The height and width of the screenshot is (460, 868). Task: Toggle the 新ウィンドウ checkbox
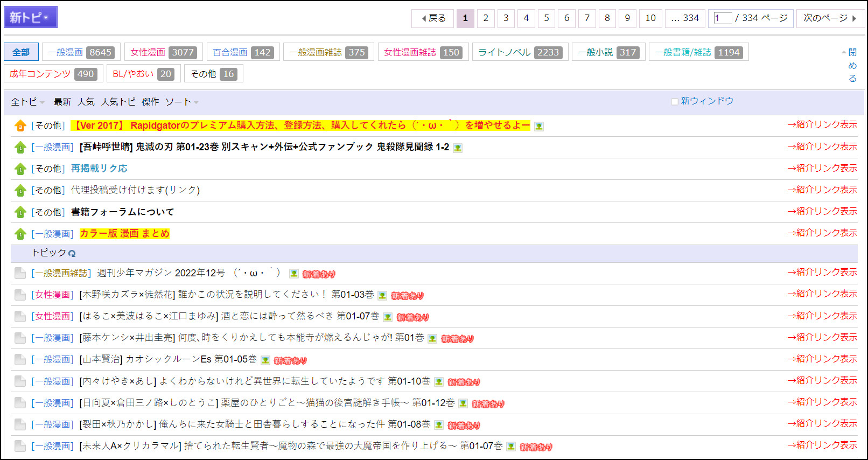[x=674, y=101]
